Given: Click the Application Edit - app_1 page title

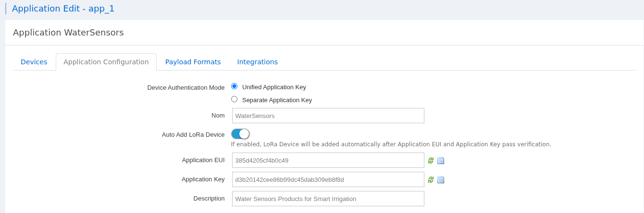Looking at the screenshot, I should tap(63, 9).
